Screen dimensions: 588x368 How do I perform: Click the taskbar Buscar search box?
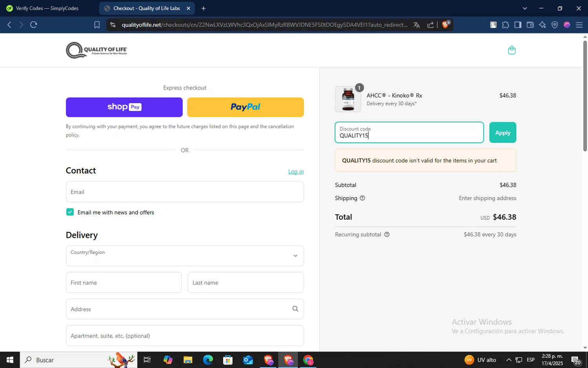pos(79,360)
